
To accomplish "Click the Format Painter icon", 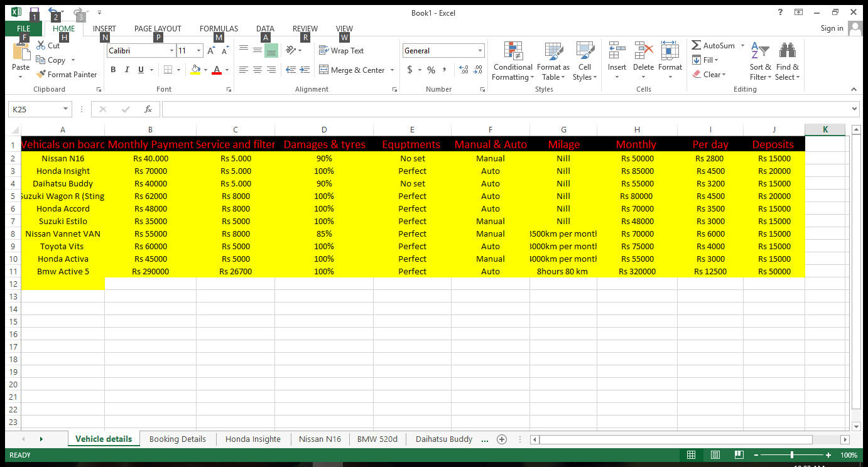I will tap(41, 74).
